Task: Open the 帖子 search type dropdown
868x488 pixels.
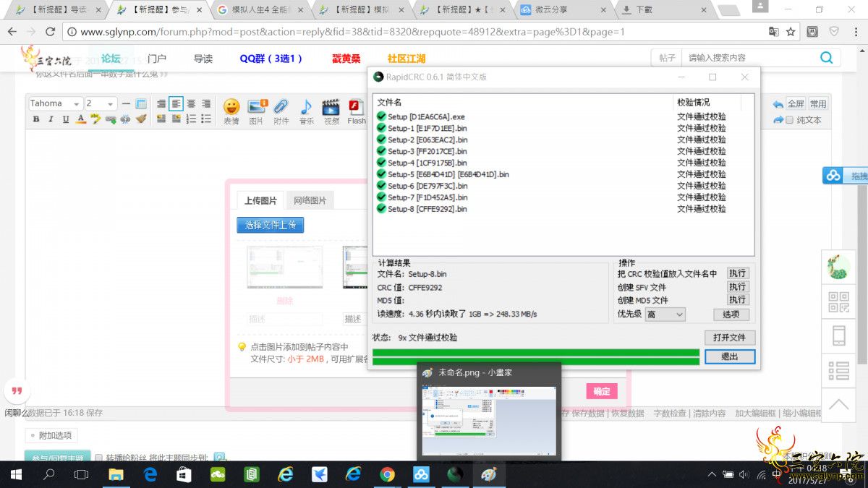Action: coord(667,58)
